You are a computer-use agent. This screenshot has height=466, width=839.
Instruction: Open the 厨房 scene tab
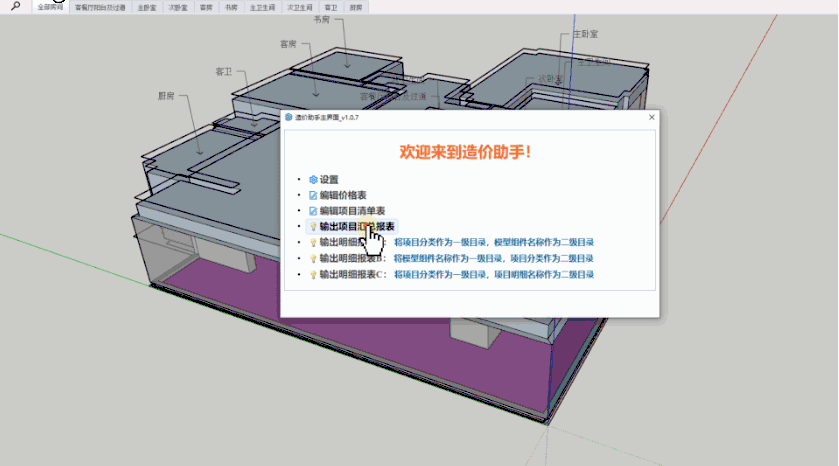point(356,7)
